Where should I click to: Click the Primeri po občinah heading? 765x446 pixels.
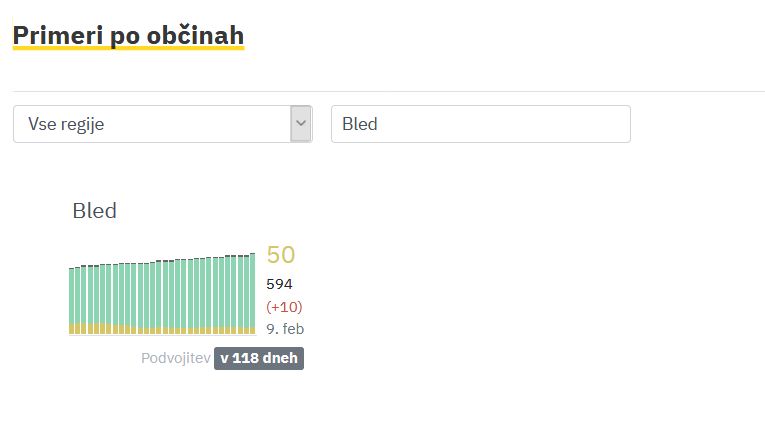pyautogui.click(x=128, y=35)
